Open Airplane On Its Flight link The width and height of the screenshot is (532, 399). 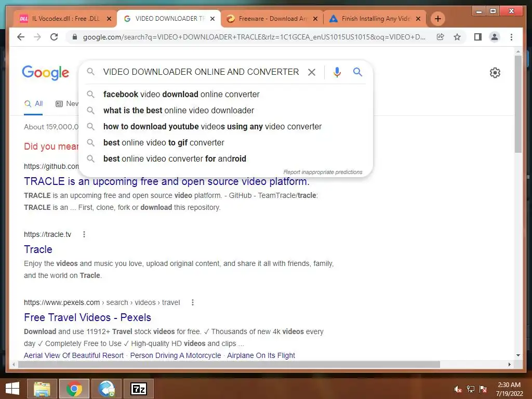pos(261,355)
